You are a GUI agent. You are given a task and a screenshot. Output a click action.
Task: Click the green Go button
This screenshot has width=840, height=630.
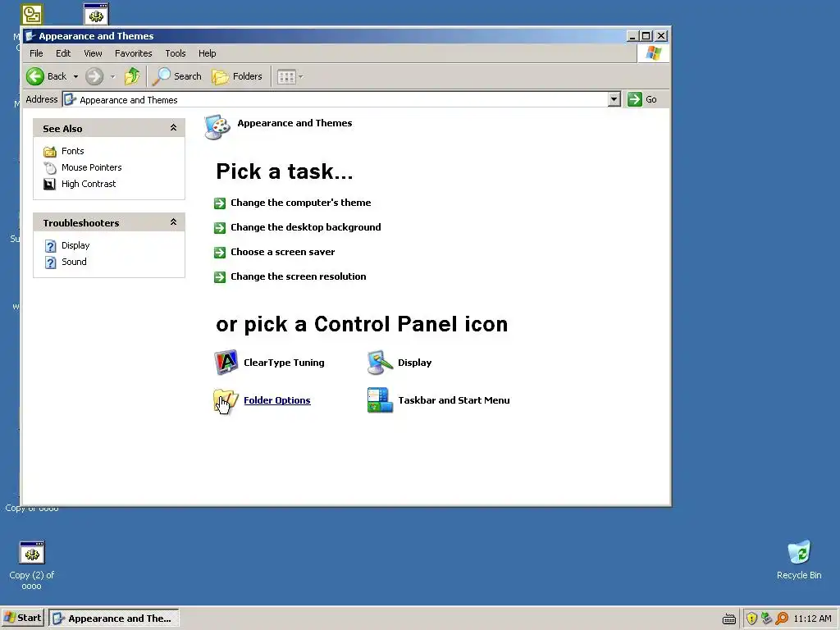click(x=642, y=99)
